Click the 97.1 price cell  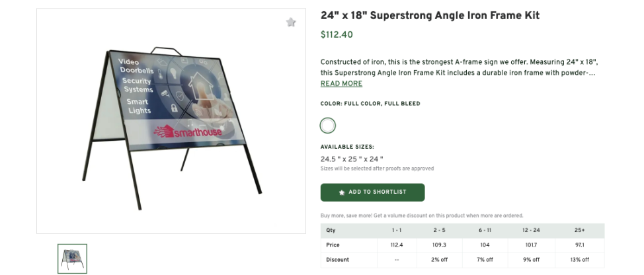tap(579, 245)
